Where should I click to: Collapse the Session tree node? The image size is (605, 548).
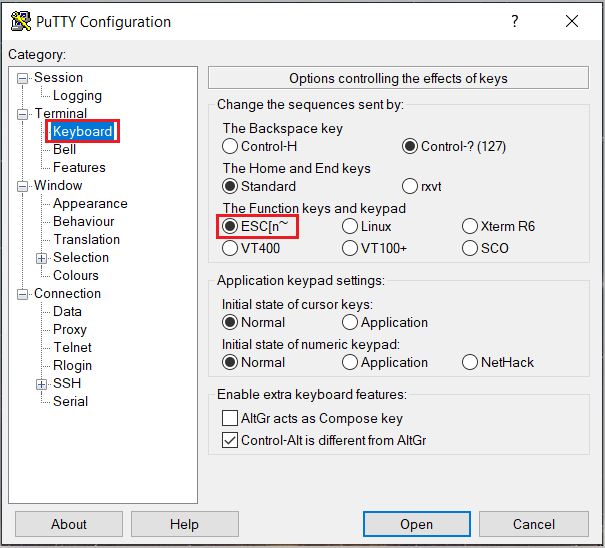[24, 78]
